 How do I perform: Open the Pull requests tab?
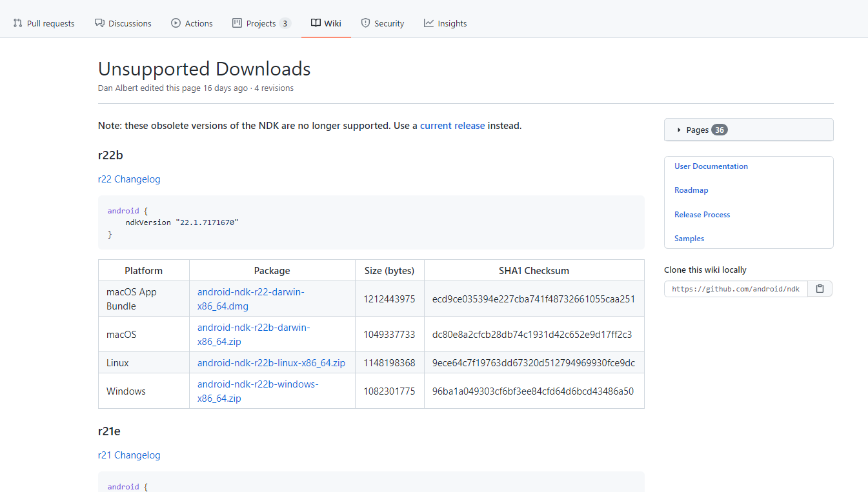coord(44,23)
